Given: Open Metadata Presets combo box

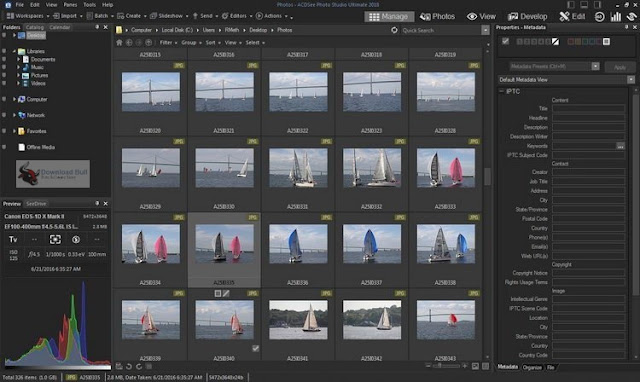Looking at the screenshot, I should 554,66.
